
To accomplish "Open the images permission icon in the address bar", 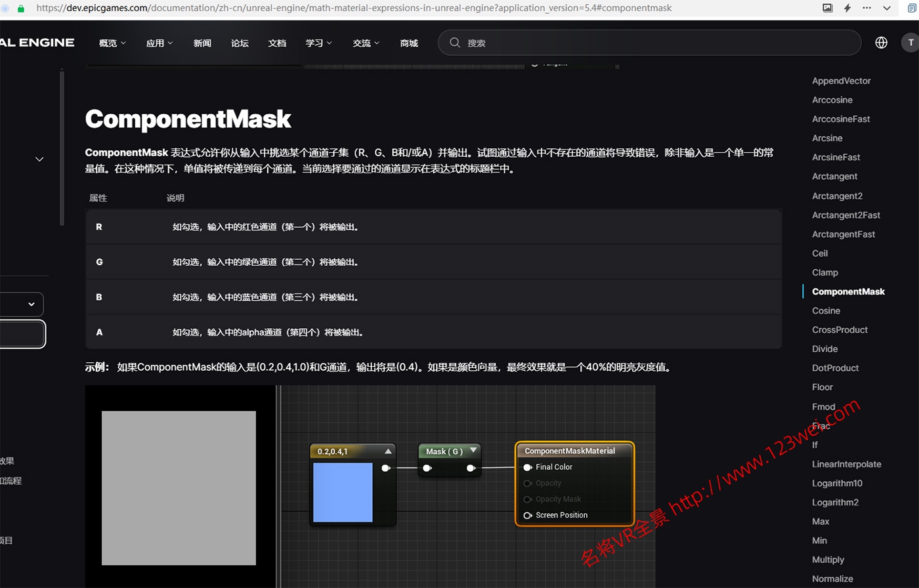I will pos(826,8).
